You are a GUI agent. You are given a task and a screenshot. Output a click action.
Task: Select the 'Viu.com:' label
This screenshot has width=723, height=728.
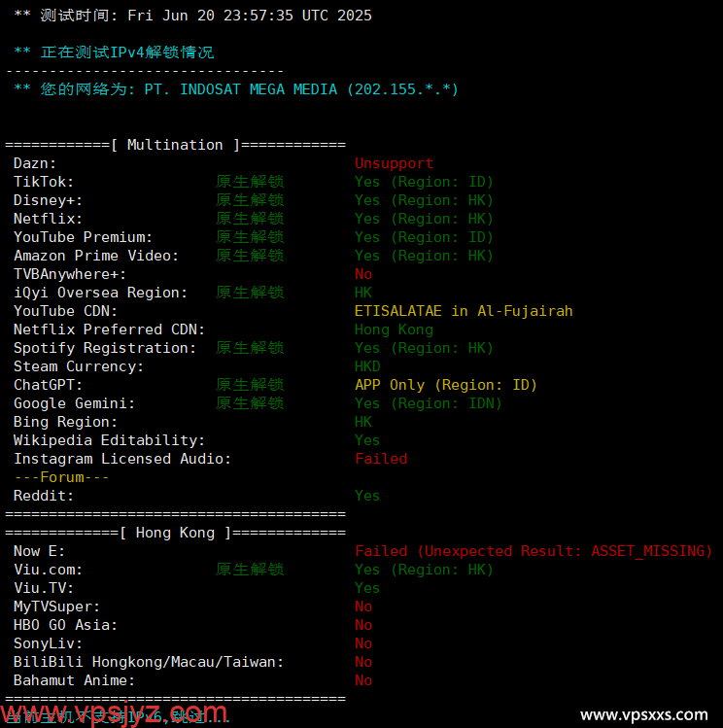48,570
